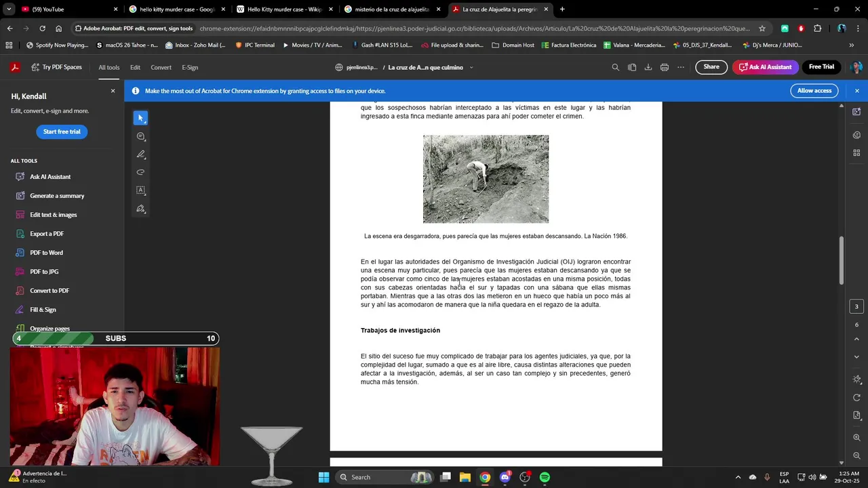The image size is (868, 488).
Task: Click the Acrobat logo home icon
Action: 14,67
